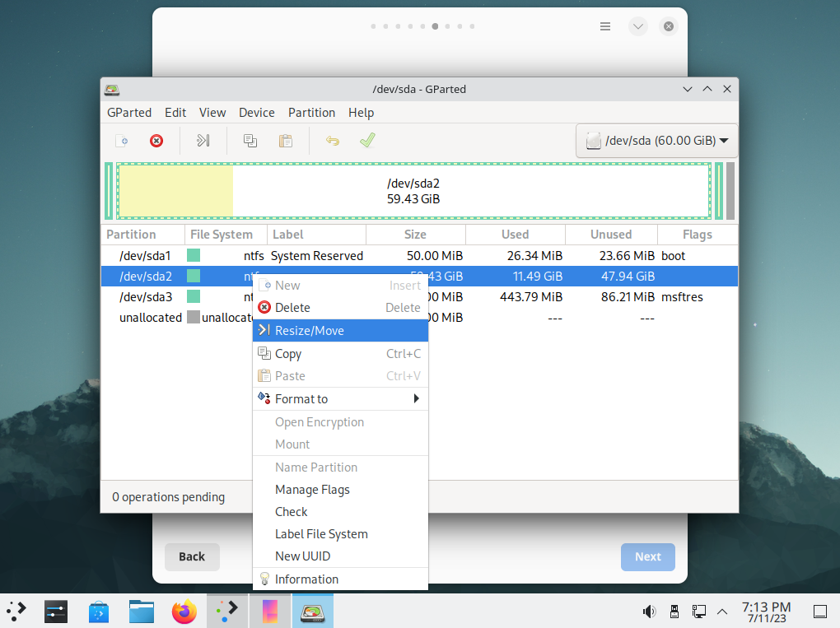
Task: Click the Back button
Action: pyautogui.click(x=192, y=556)
